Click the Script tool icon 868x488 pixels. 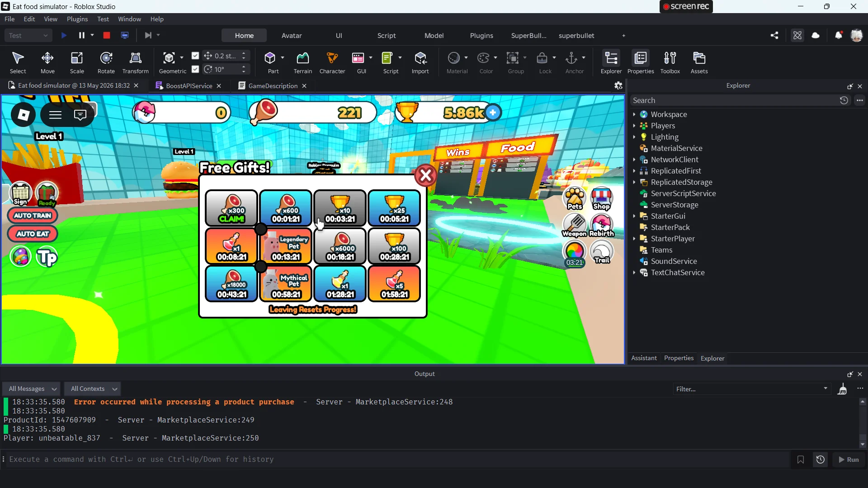pos(387,58)
